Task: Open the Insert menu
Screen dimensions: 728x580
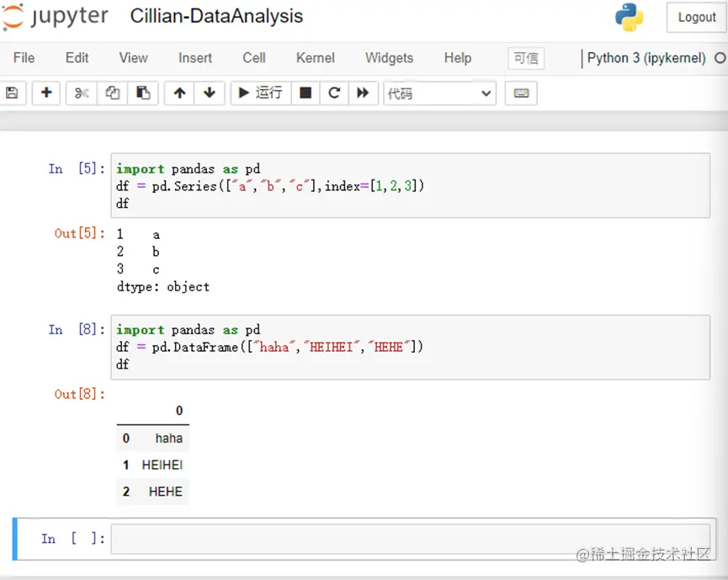Action: point(195,58)
